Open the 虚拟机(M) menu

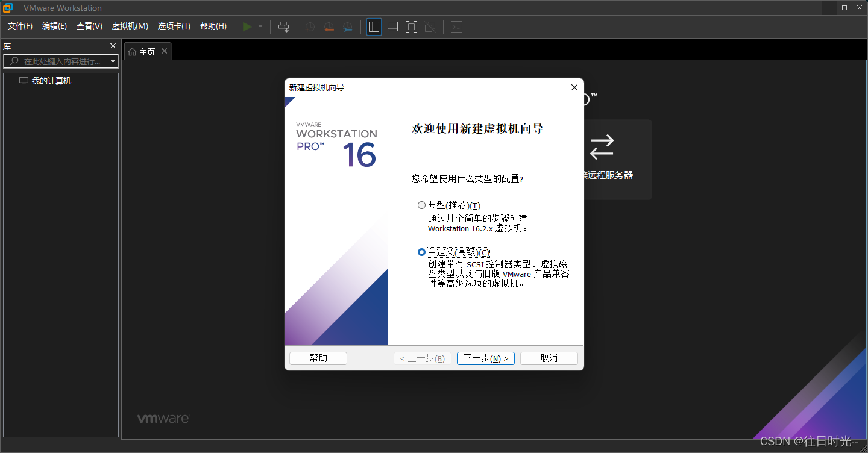coord(130,27)
